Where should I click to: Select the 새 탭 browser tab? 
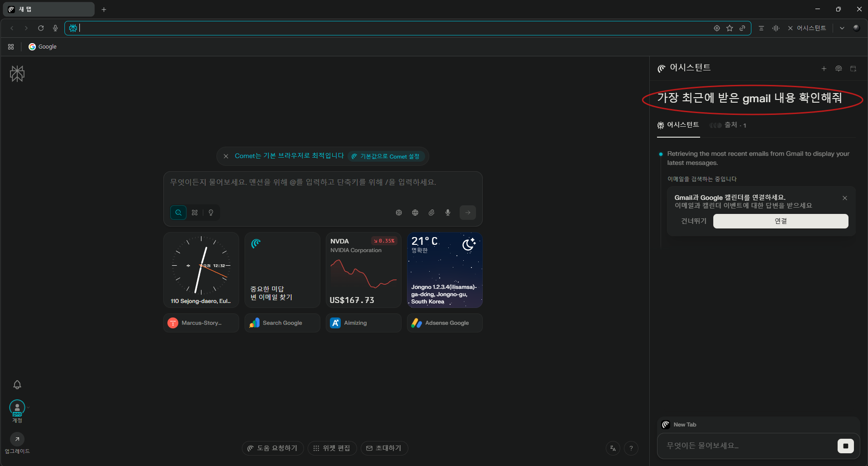tap(49, 10)
